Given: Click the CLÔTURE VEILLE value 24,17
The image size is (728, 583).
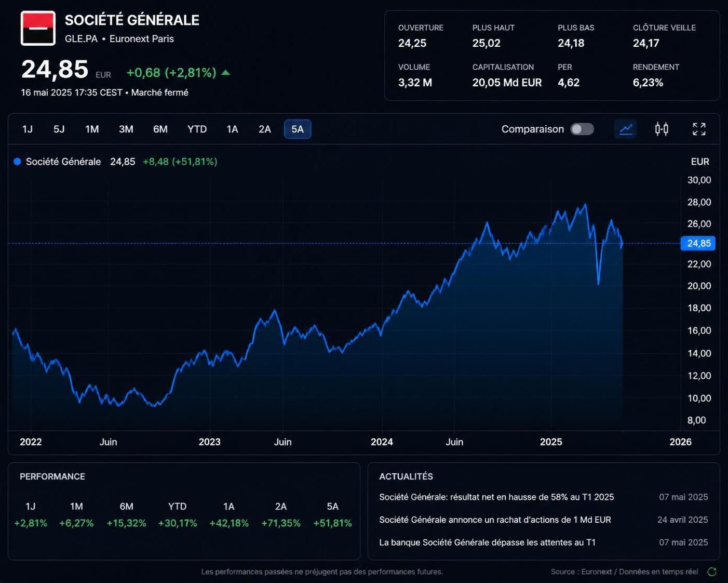Looking at the screenshot, I should [x=646, y=43].
